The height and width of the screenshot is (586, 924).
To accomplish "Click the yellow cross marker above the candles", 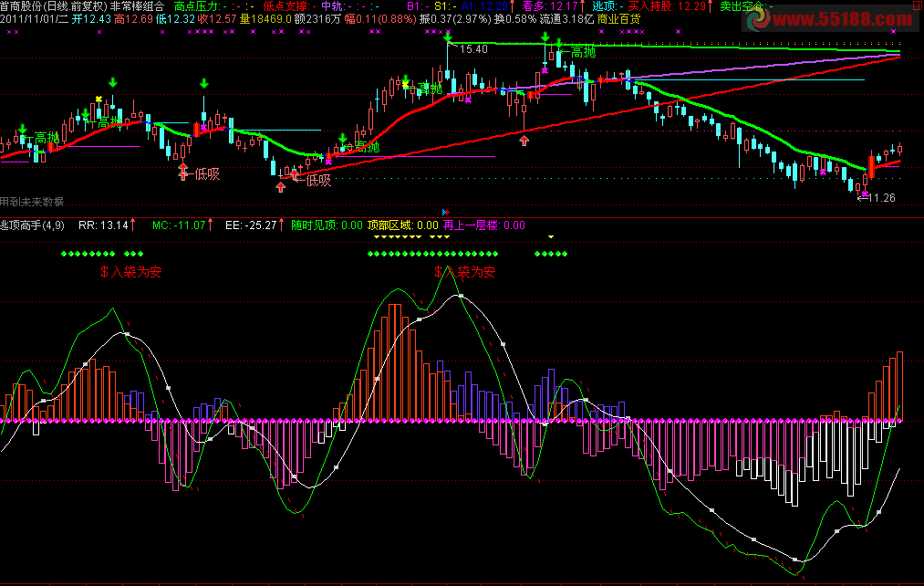I will click(x=99, y=99).
